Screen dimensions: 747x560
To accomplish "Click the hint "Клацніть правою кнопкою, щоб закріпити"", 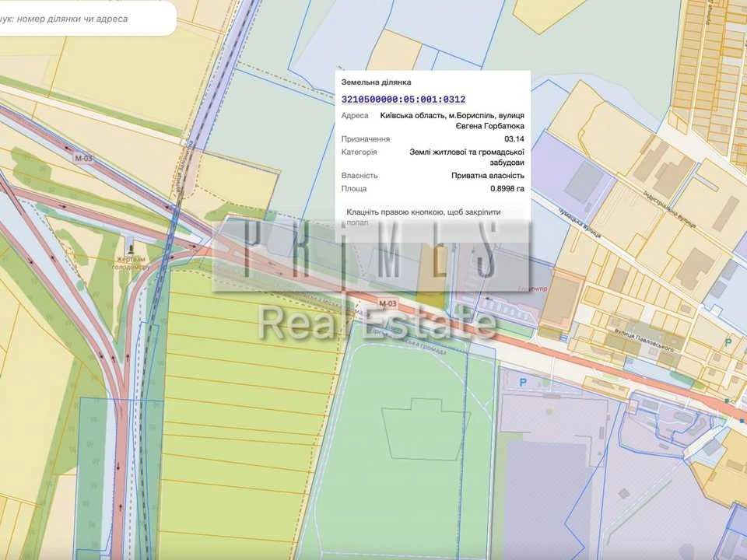I will (423, 212).
